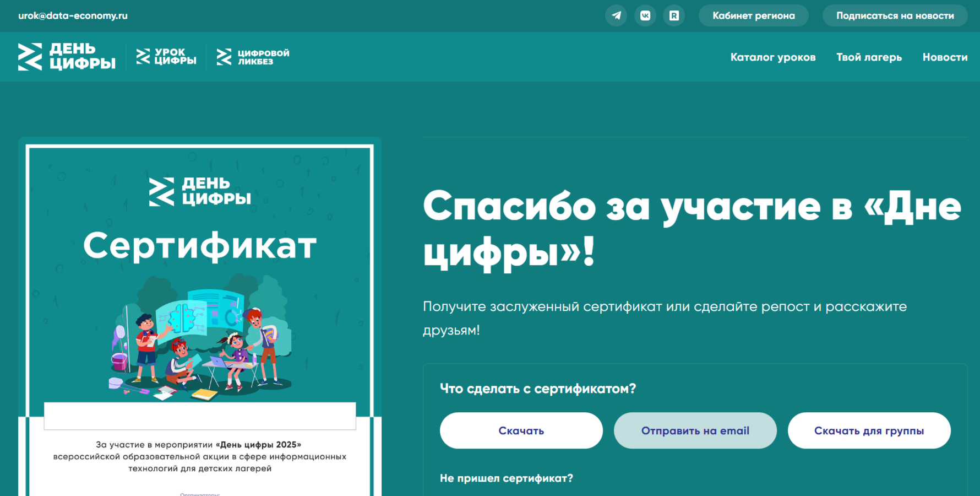Open the Rutube social icon
Viewport: 980px width, 496px height.
pos(674,15)
